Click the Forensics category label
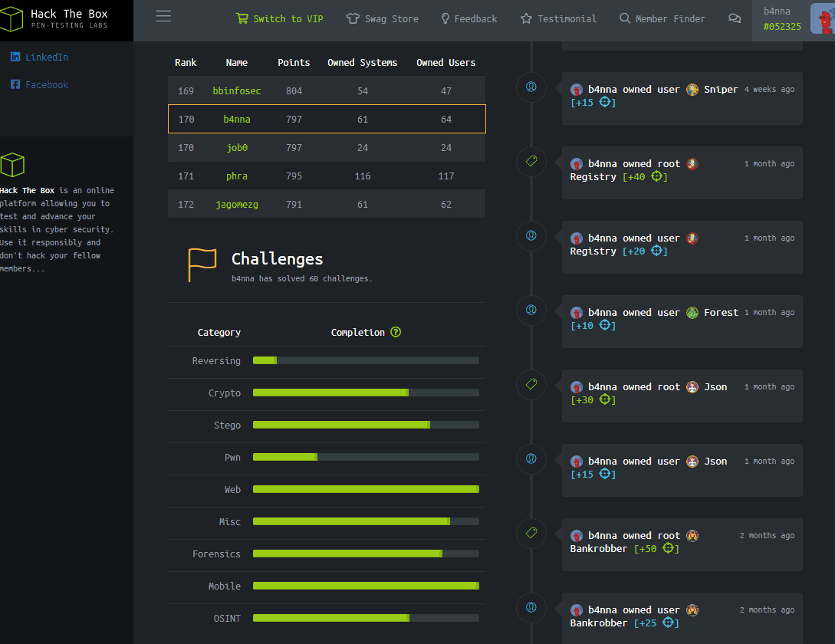835x644 pixels. point(216,554)
